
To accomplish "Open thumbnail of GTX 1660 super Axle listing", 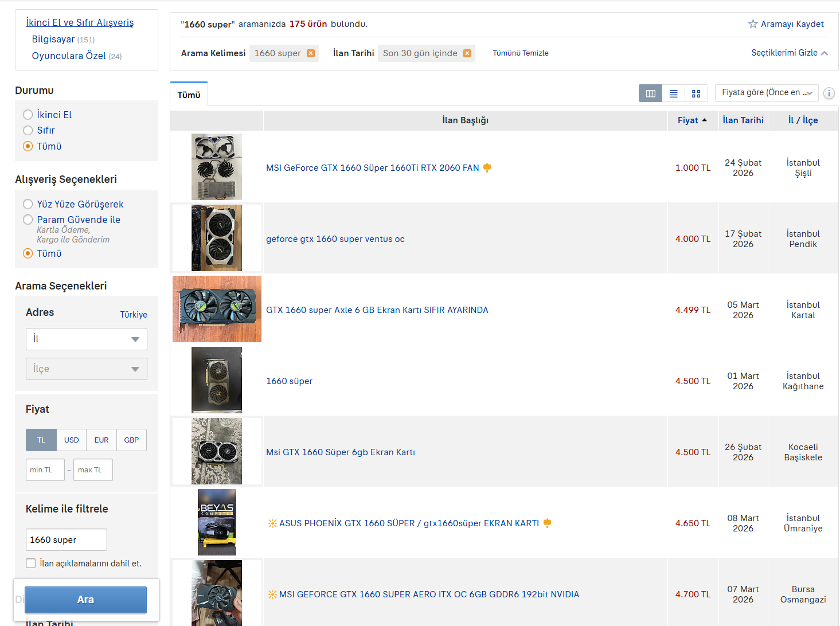I will 217,309.
